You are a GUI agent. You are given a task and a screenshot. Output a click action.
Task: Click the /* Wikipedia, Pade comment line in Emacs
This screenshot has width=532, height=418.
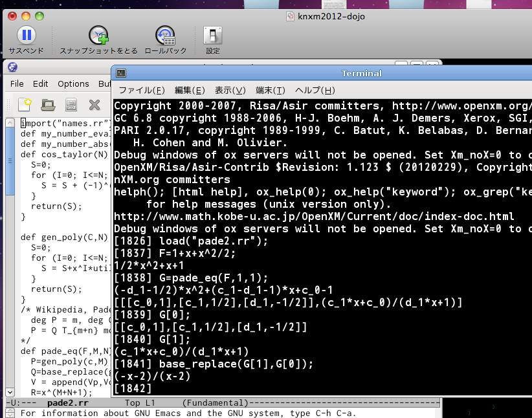pos(66,309)
